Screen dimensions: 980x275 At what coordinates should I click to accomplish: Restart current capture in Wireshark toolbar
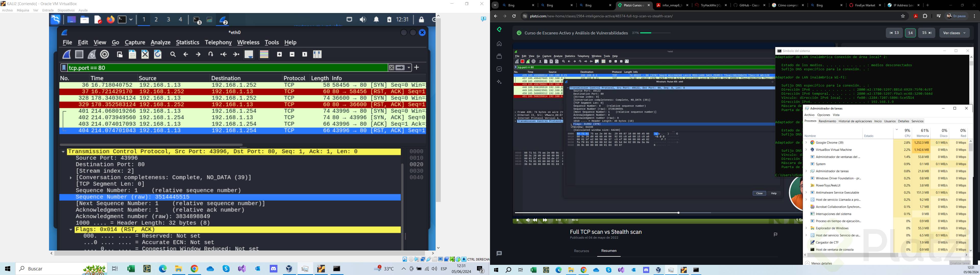pyautogui.click(x=92, y=54)
